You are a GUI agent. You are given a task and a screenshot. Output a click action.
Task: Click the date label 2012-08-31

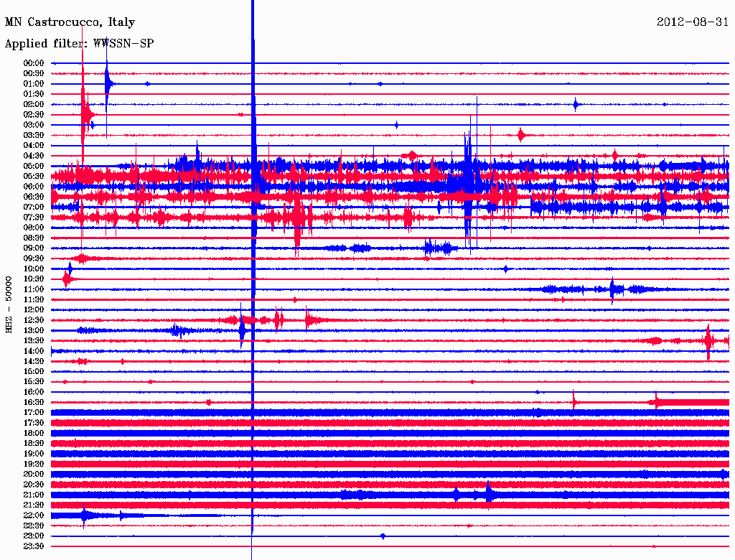click(692, 22)
